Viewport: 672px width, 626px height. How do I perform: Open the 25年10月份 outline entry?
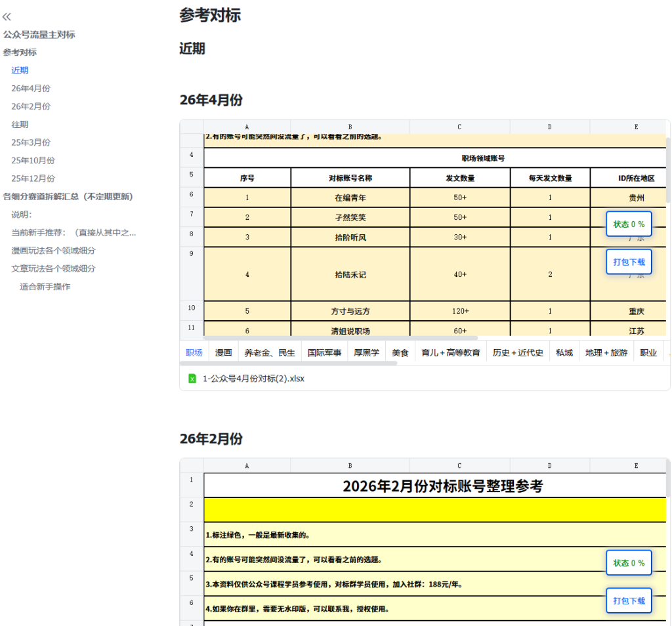click(x=33, y=160)
